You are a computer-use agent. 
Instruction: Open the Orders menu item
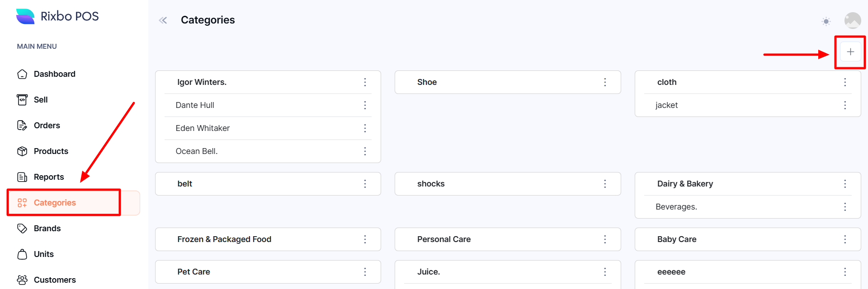pyautogui.click(x=47, y=126)
